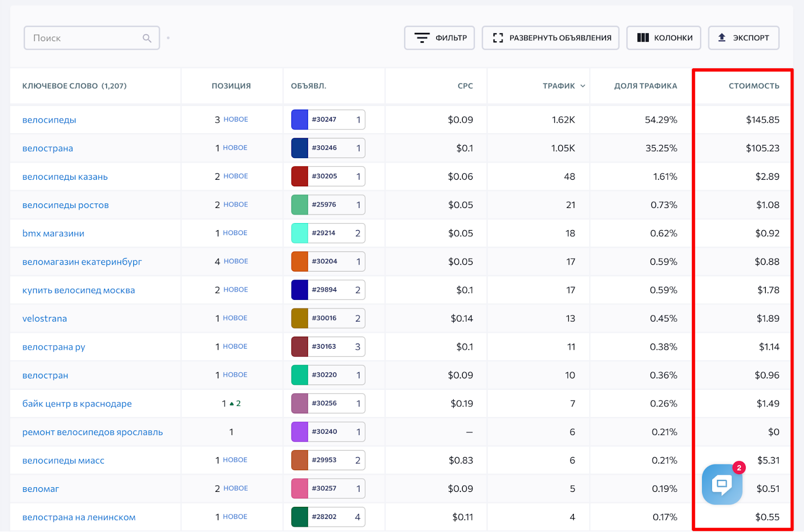Viewport: 804px width, 532px height.
Task: Open keyword байк центр в краснодаре
Action: click(77, 404)
